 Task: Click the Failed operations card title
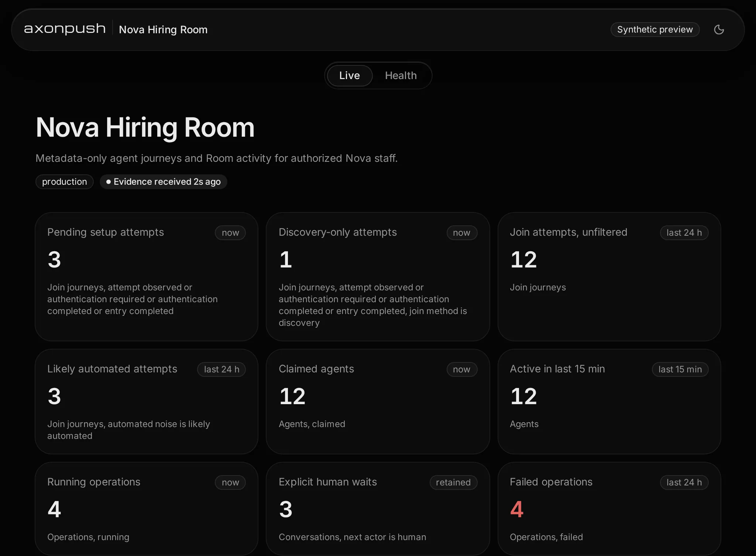point(551,482)
